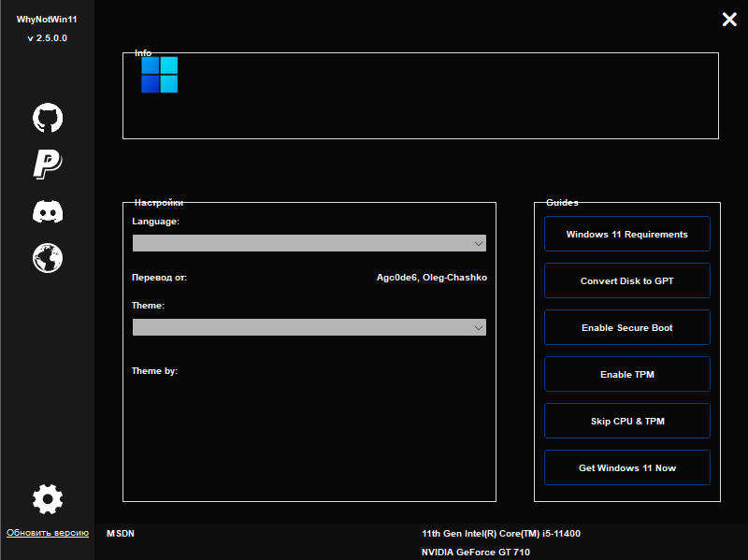Close the WhyNotWin11 window
This screenshot has height=560, width=748.
click(x=729, y=19)
